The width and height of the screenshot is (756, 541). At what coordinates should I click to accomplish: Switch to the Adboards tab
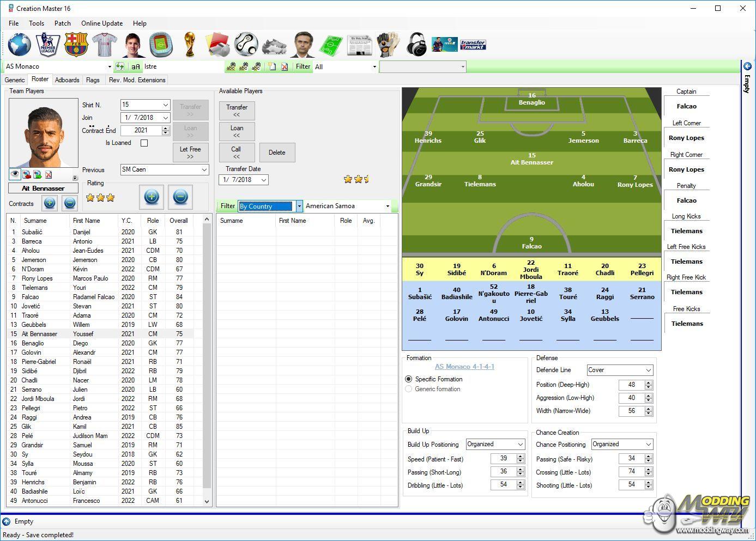[67, 80]
